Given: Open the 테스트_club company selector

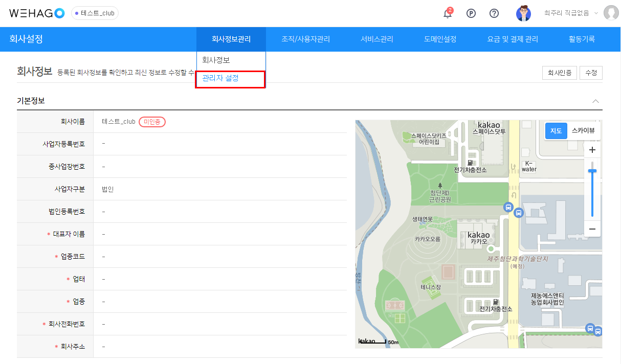Looking at the screenshot, I should [x=95, y=13].
